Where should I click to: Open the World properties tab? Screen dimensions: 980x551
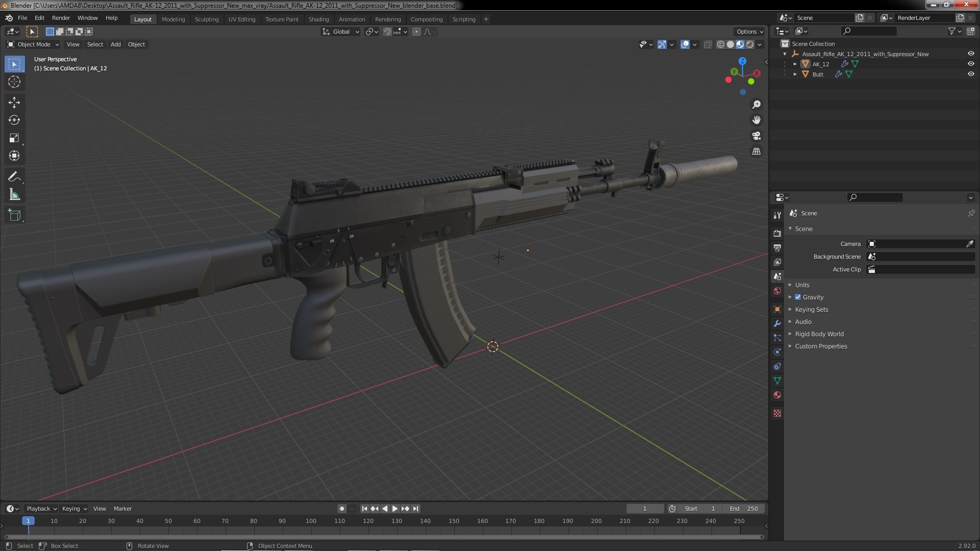click(777, 291)
